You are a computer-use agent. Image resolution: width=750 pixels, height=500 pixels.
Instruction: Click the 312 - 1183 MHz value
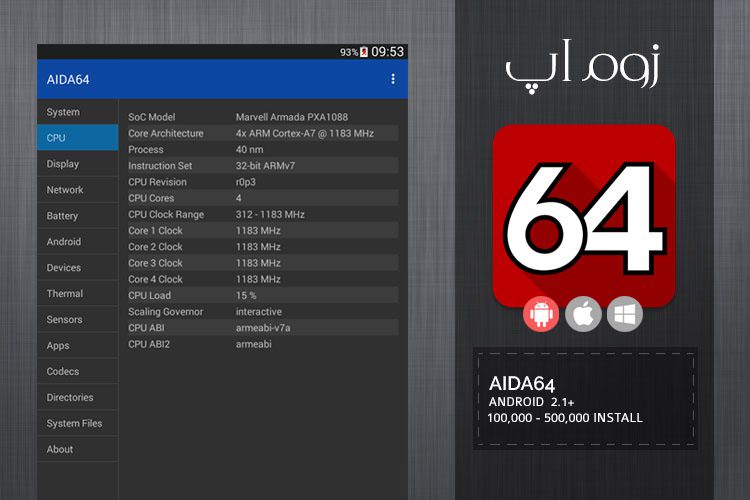[270, 214]
